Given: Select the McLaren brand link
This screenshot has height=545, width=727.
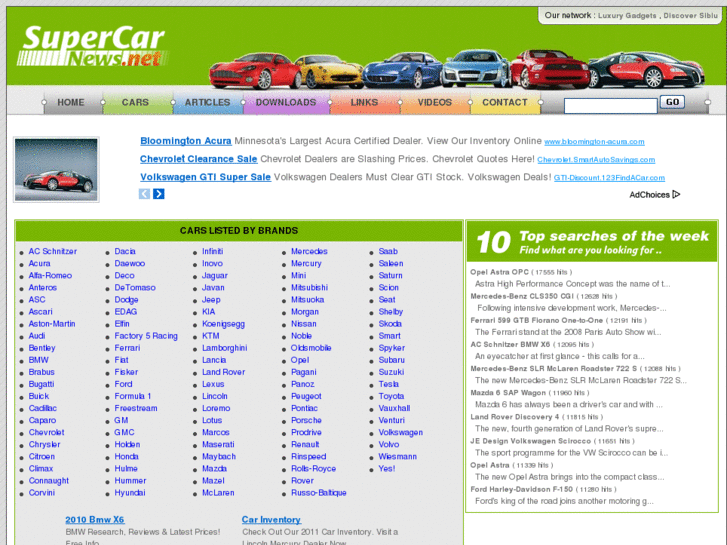Looking at the screenshot, I should coord(218,493).
